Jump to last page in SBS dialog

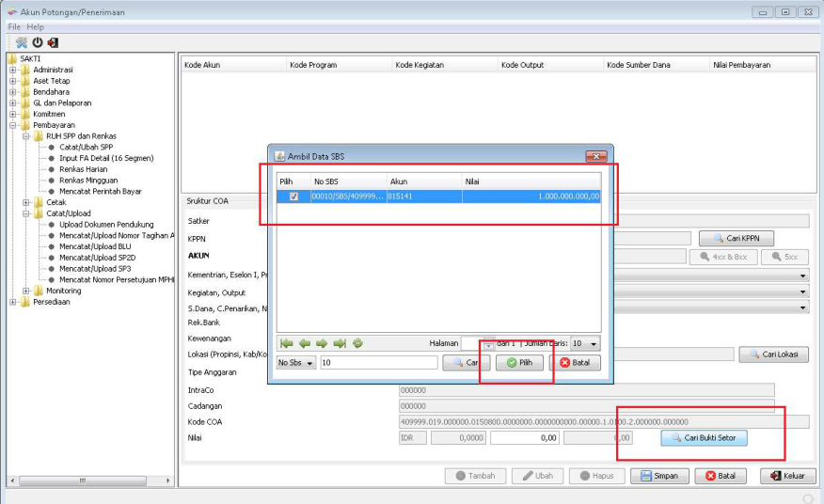339,344
